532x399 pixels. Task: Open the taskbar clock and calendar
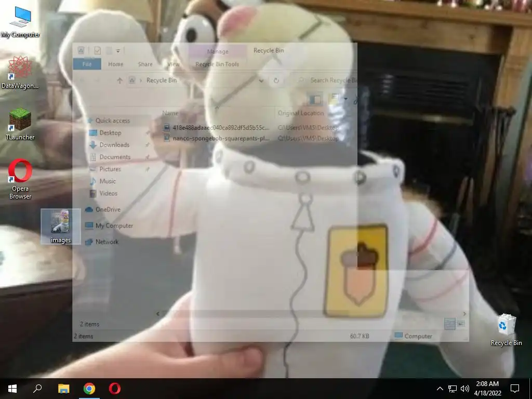point(487,389)
